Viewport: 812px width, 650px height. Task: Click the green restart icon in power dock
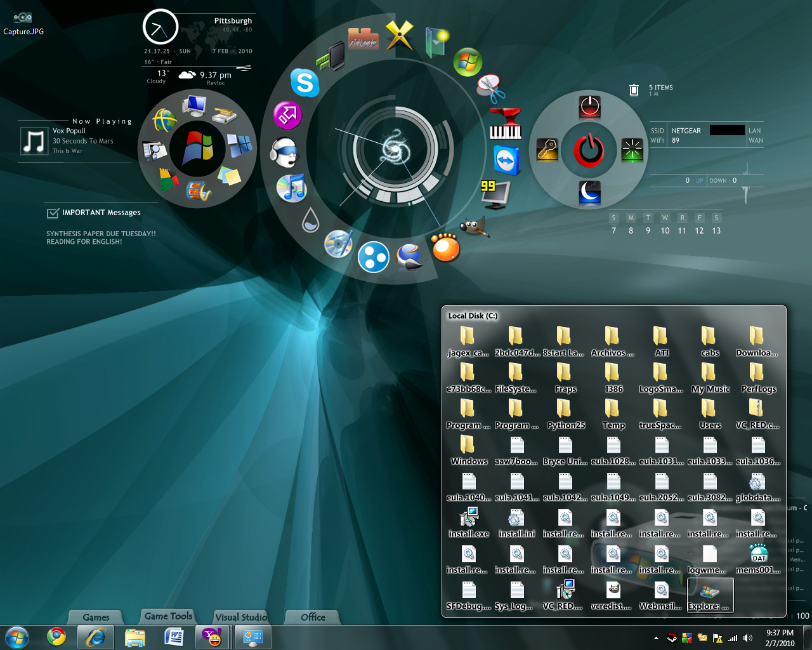point(632,150)
